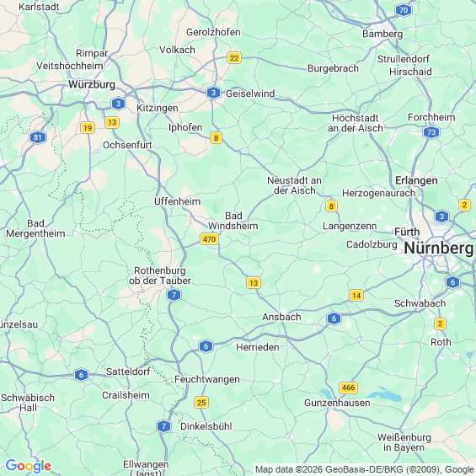Click the A70 highway shield near Bamberg

coord(404,10)
